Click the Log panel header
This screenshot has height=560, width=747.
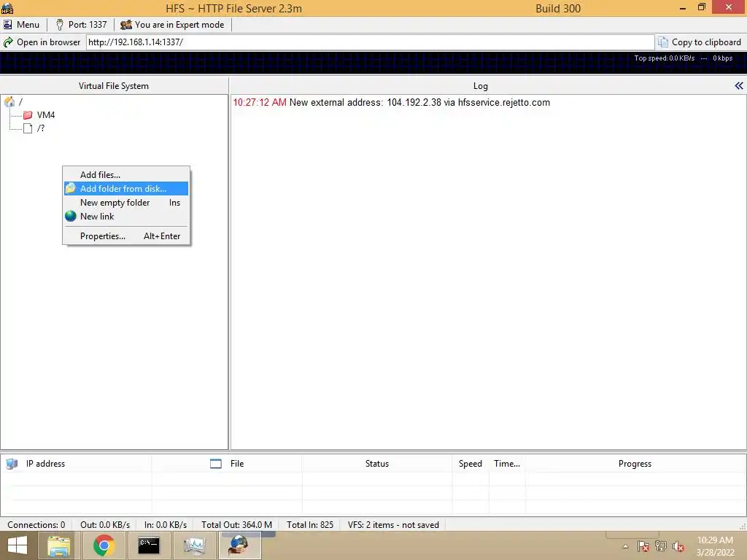[x=480, y=86]
